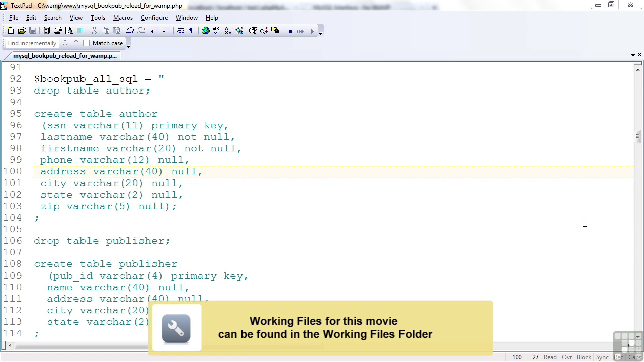
Task: Run the spelling checker icon
Action: click(x=217, y=31)
